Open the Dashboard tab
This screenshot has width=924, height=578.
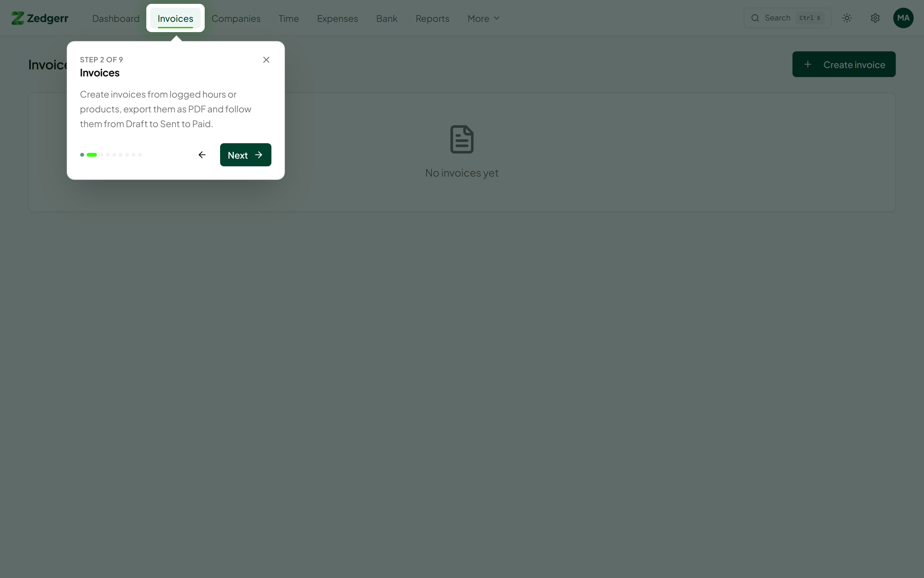point(116,18)
